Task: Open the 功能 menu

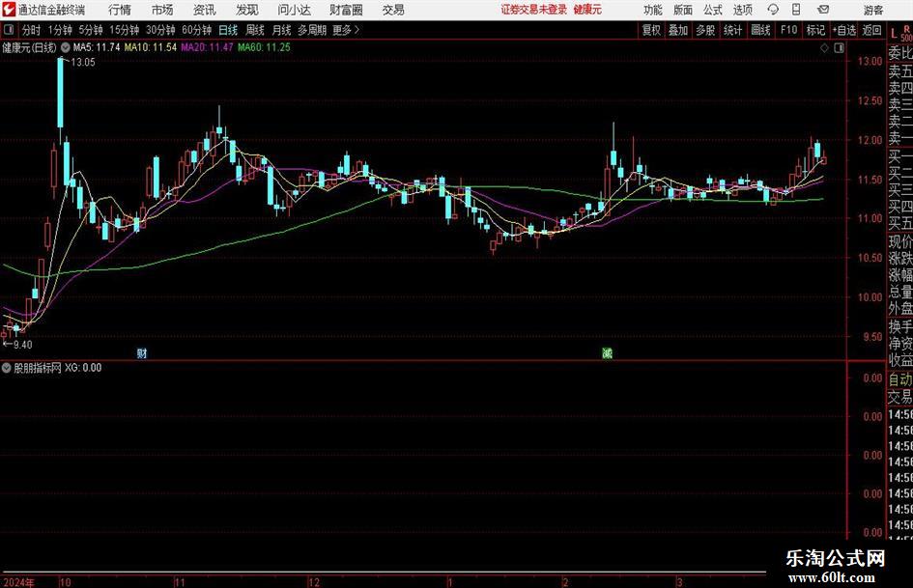Action: pos(653,10)
